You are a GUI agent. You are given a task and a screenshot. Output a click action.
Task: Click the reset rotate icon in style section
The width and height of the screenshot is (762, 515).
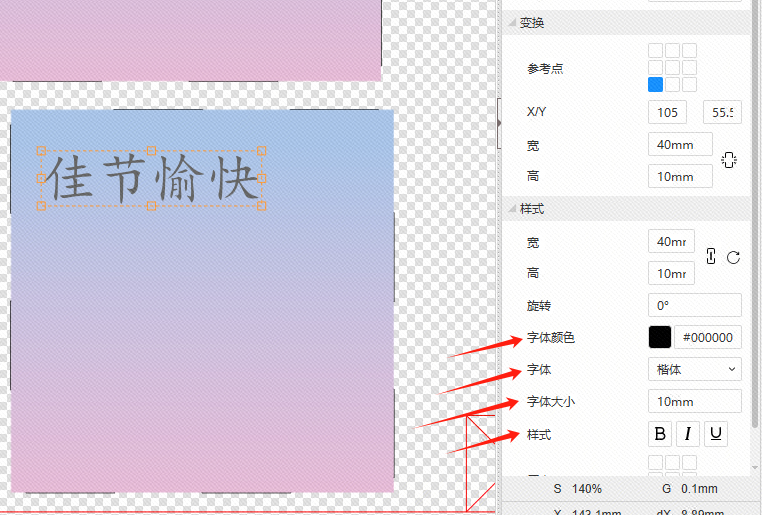pyautogui.click(x=733, y=257)
